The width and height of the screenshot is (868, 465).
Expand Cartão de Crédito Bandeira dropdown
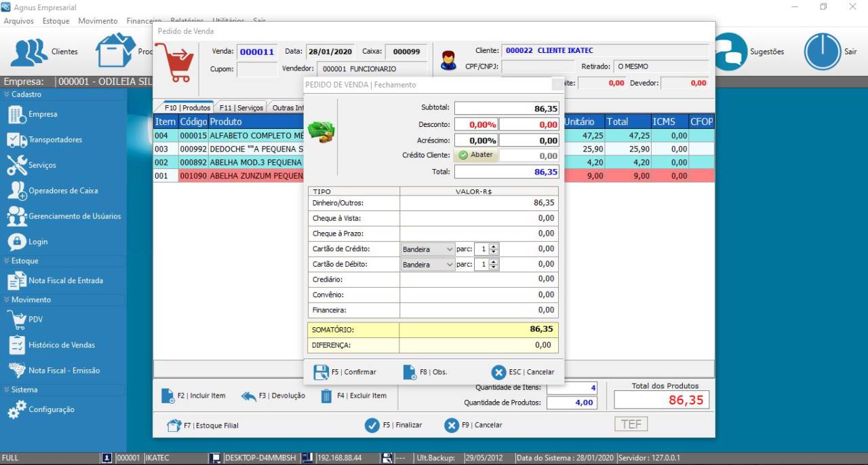(x=449, y=249)
